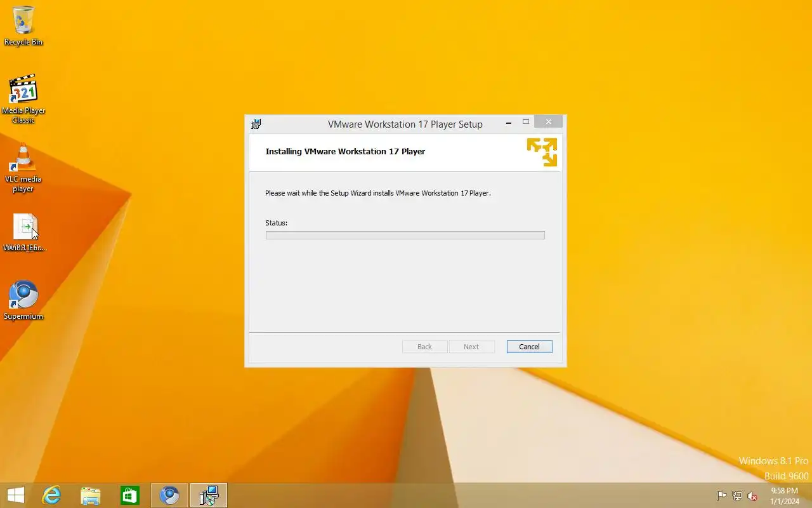Click the disabled Back button
The image size is (812, 508).
point(424,347)
